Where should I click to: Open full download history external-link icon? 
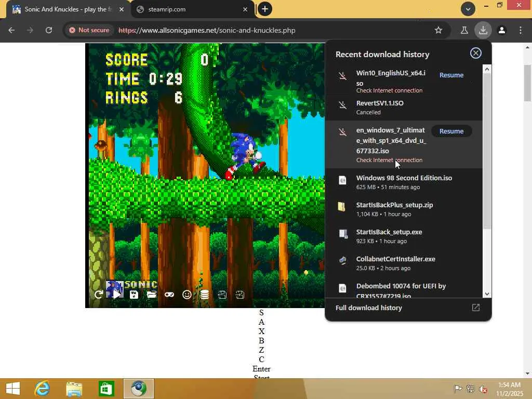476,308
